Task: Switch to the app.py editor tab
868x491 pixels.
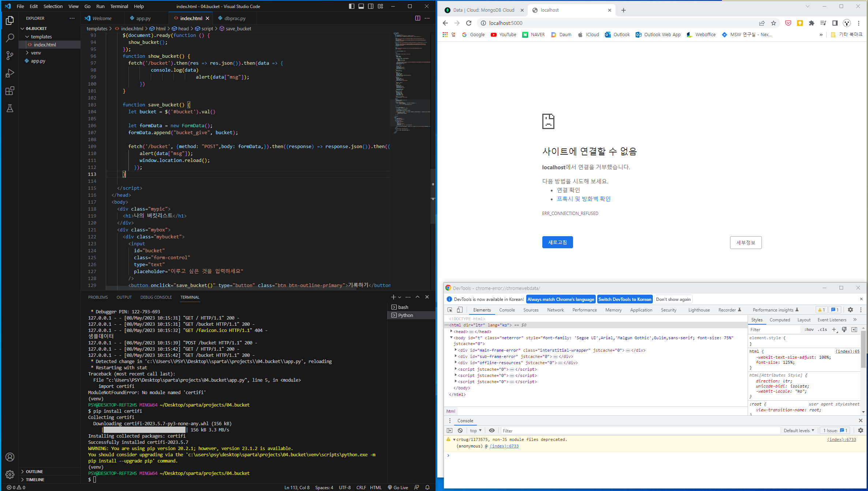Action: [143, 18]
